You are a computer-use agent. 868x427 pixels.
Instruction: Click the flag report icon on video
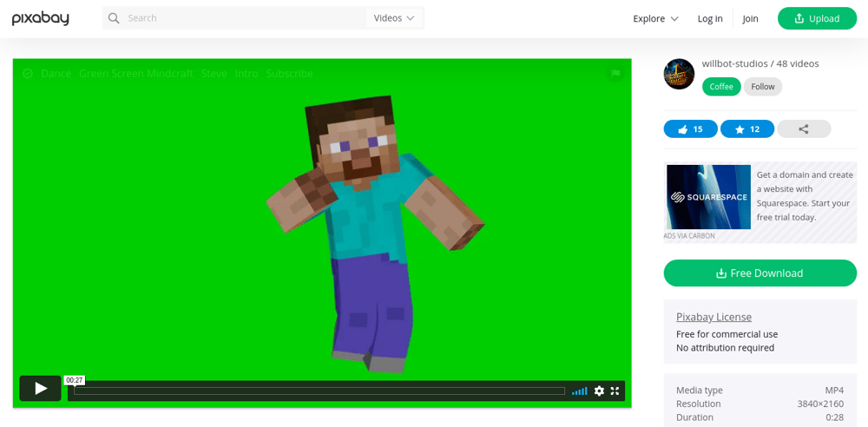pos(615,73)
